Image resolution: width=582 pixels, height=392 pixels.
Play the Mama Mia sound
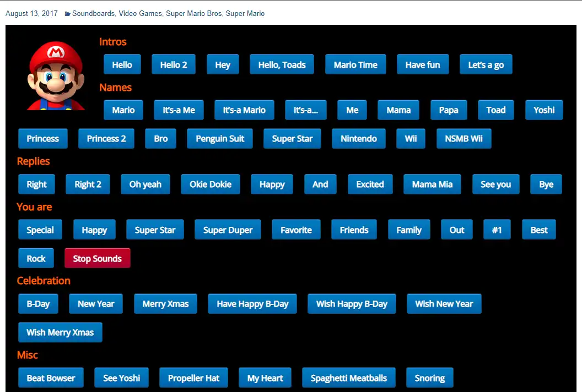[432, 184]
